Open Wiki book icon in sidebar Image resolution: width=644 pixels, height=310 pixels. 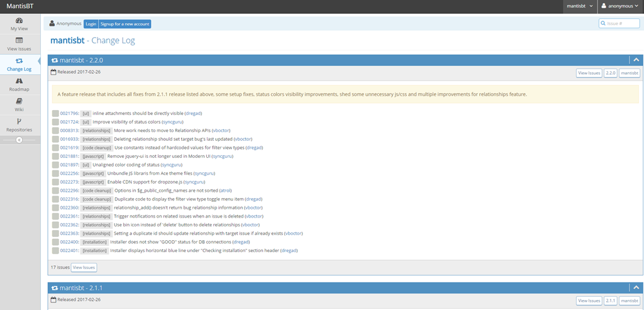point(19,101)
